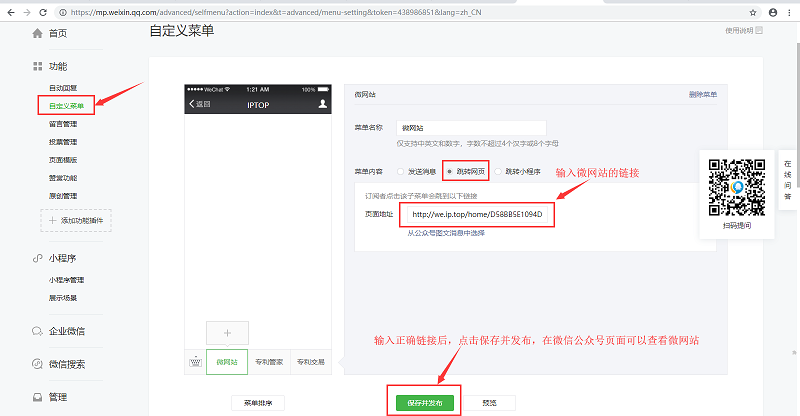Click the keyboard icon in phone preview

(195, 362)
